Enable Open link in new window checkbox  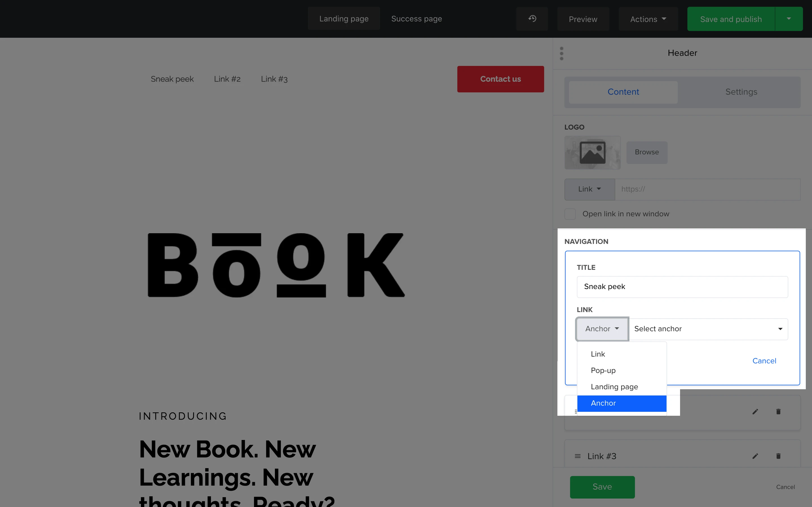[570, 214]
